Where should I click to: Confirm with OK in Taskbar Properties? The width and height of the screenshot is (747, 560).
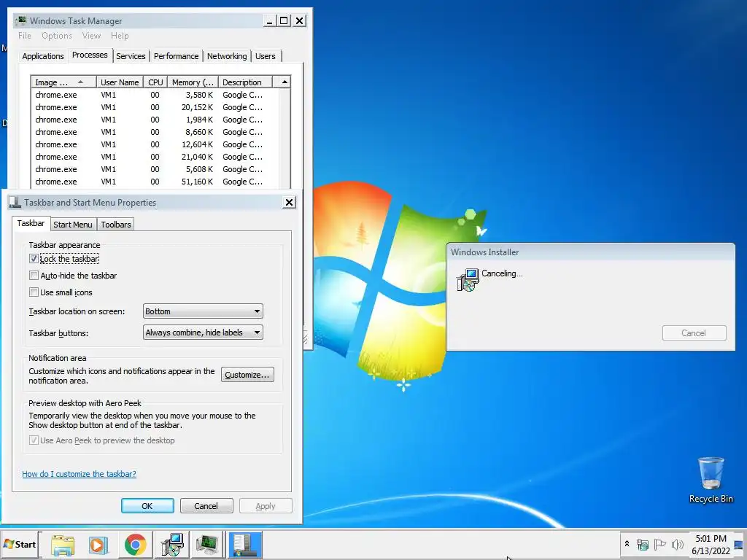pos(147,506)
